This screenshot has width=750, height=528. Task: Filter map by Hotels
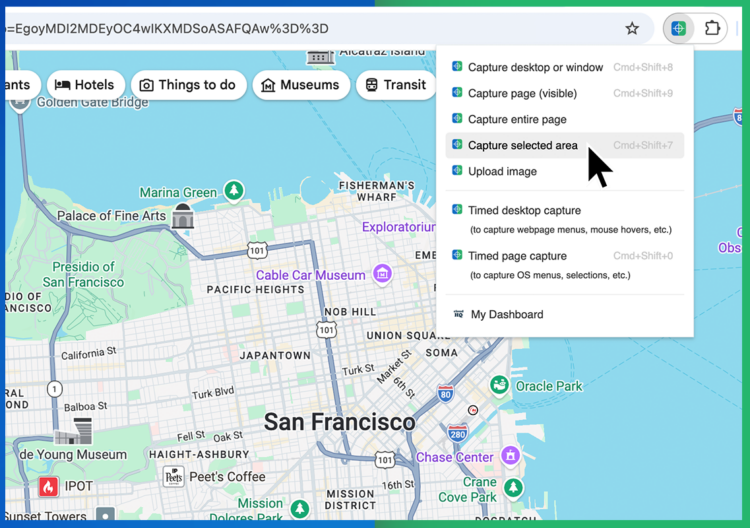85,85
